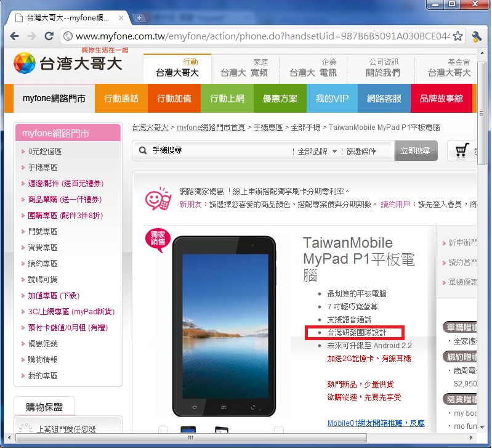Click the Mobile01網友開箱推薦 link
This screenshot has height=448, width=492.
pyautogui.click(x=376, y=423)
